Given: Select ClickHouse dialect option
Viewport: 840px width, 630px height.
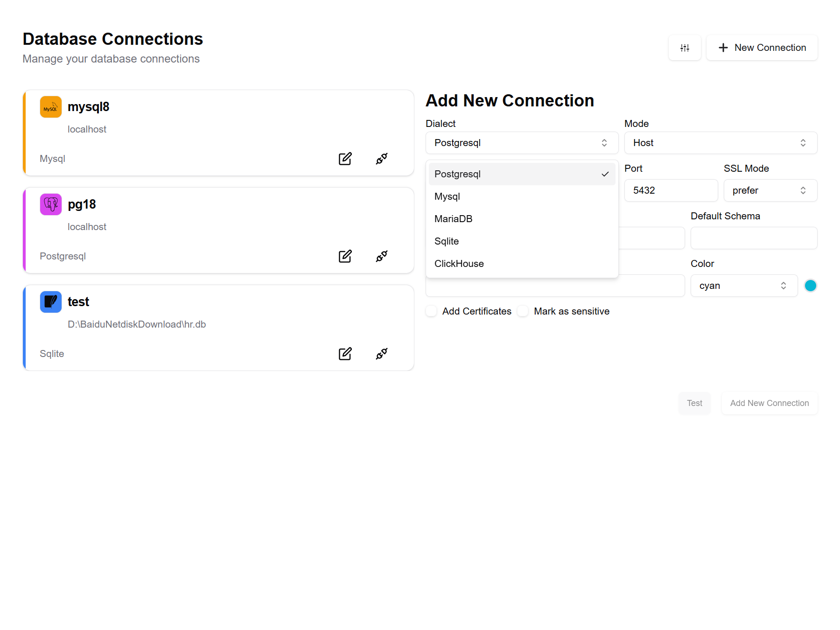Looking at the screenshot, I should 459,264.
